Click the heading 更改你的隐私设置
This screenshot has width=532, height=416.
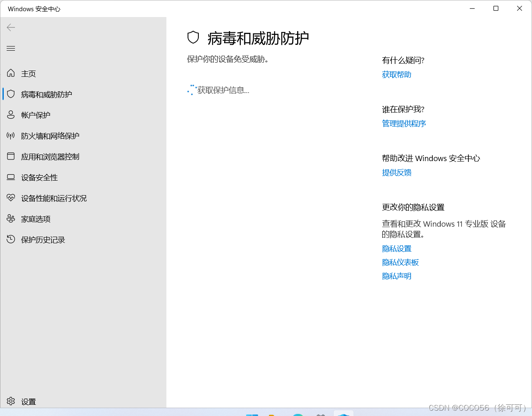click(413, 208)
